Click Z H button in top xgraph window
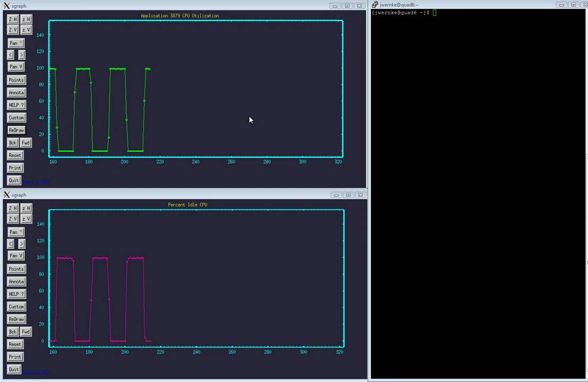This screenshot has width=588, height=382. tap(13, 19)
